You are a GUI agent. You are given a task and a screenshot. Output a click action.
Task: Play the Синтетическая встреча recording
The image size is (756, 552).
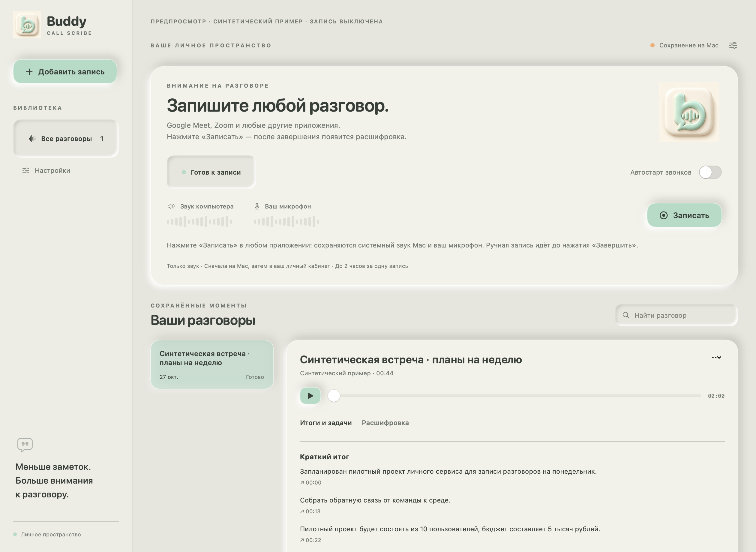pos(310,396)
